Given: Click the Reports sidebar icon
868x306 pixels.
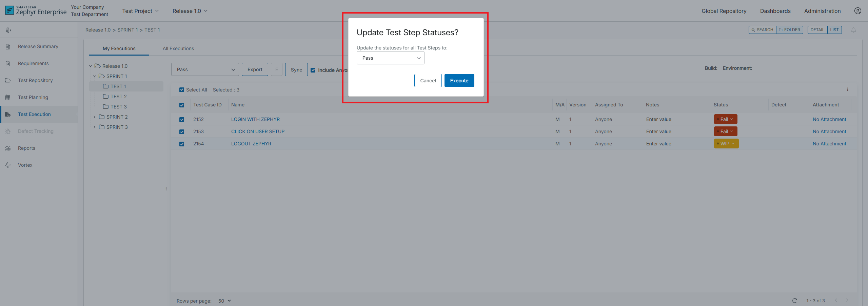Looking at the screenshot, I should (x=8, y=148).
